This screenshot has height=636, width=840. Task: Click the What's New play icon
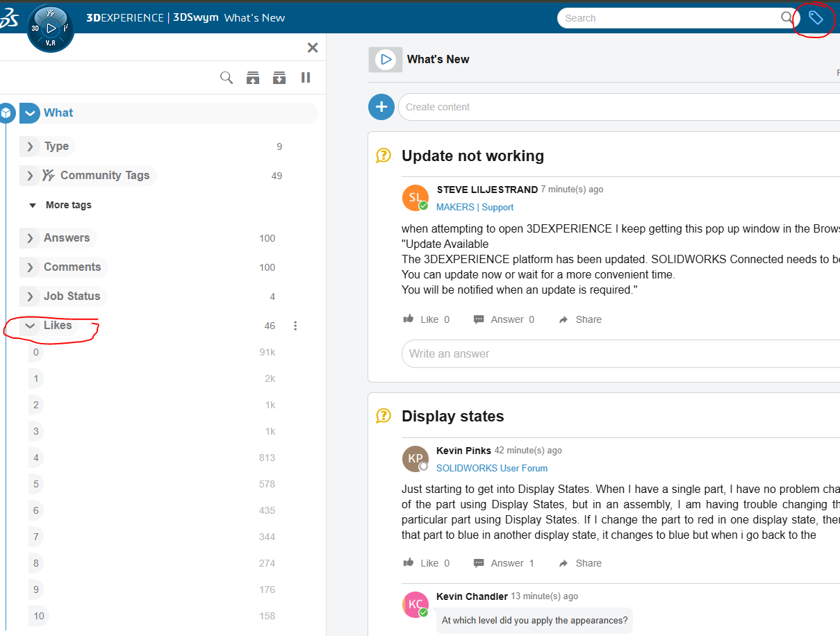pos(386,60)
